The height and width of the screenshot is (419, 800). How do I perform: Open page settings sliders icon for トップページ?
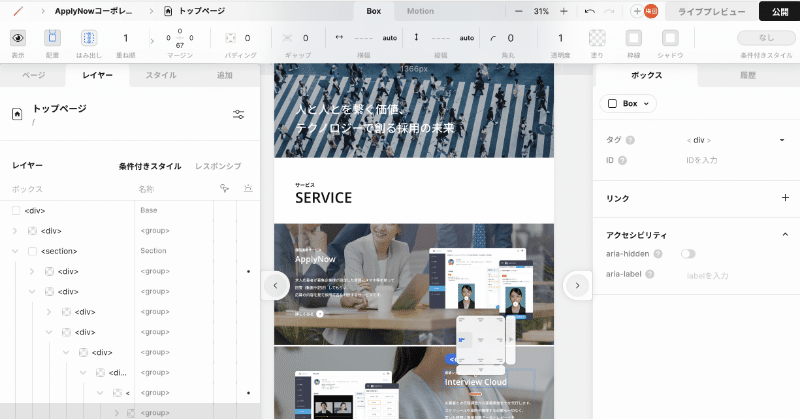point(238,114)
